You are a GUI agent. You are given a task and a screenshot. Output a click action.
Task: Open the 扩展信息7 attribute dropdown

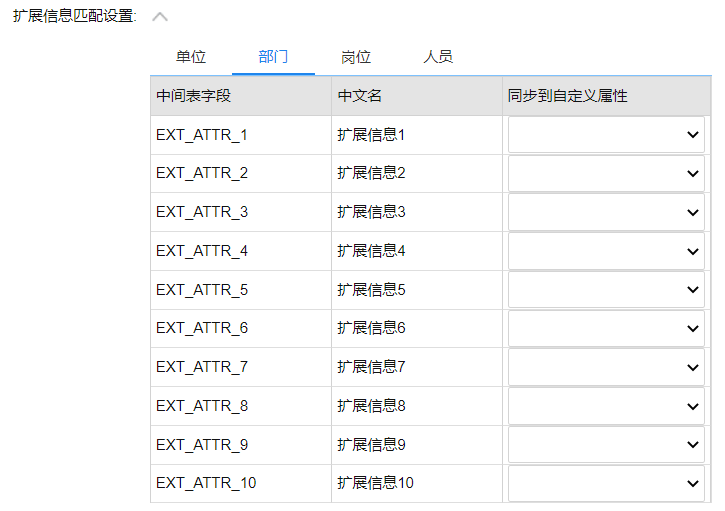point(606,367)
